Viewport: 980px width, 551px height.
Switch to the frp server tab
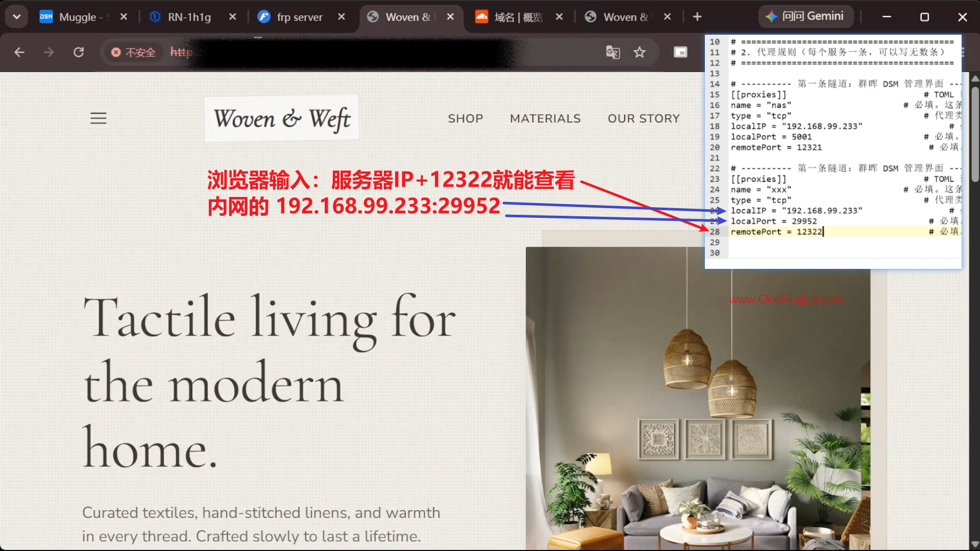pos(300,17)
